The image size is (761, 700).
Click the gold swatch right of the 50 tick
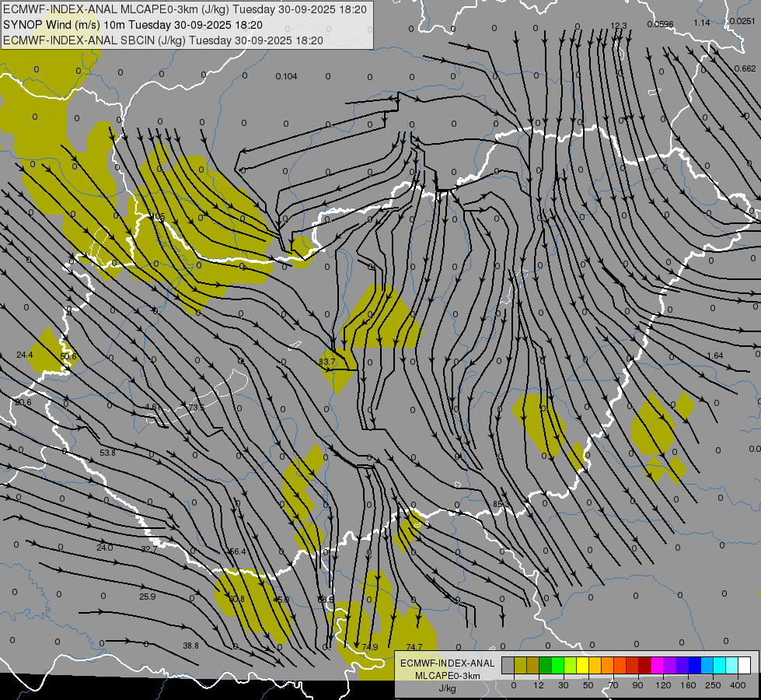(595, 666)
